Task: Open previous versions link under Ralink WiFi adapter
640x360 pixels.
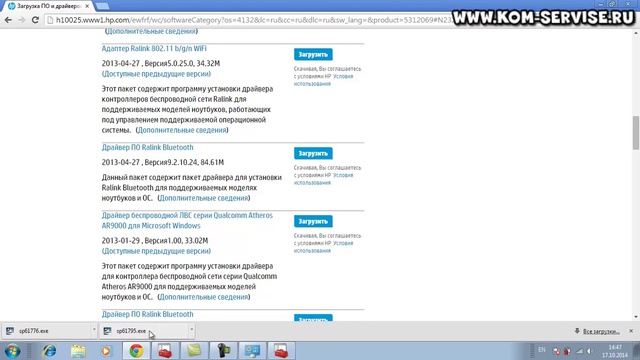Action: pos(156,74)
